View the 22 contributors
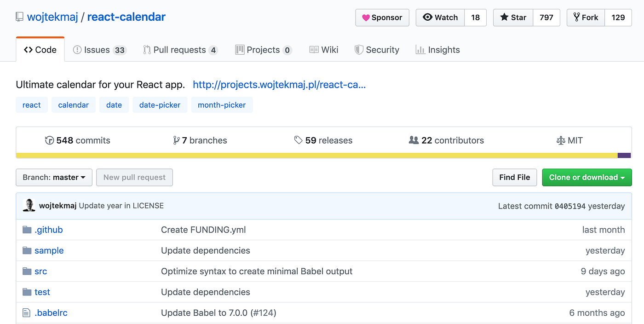The height and width of the screenshot is (324, 644). [x=446, y=140]
